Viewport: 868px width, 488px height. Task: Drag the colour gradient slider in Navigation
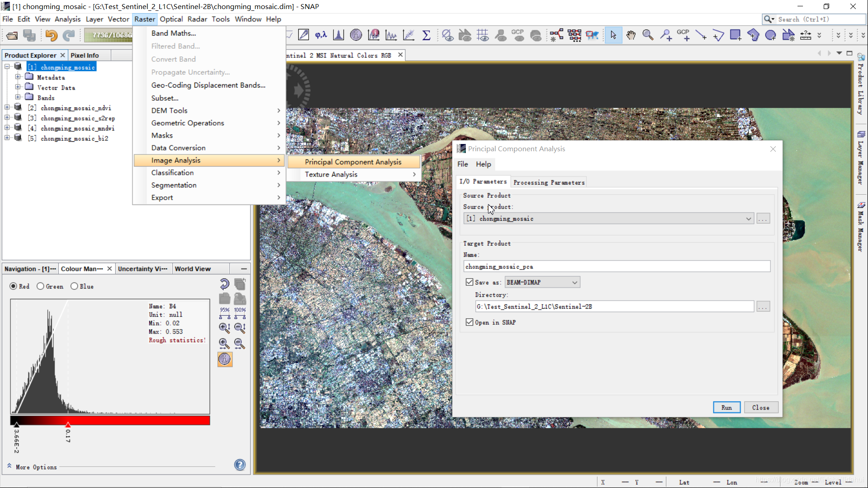pyautogui.click(x=67, y=427)
